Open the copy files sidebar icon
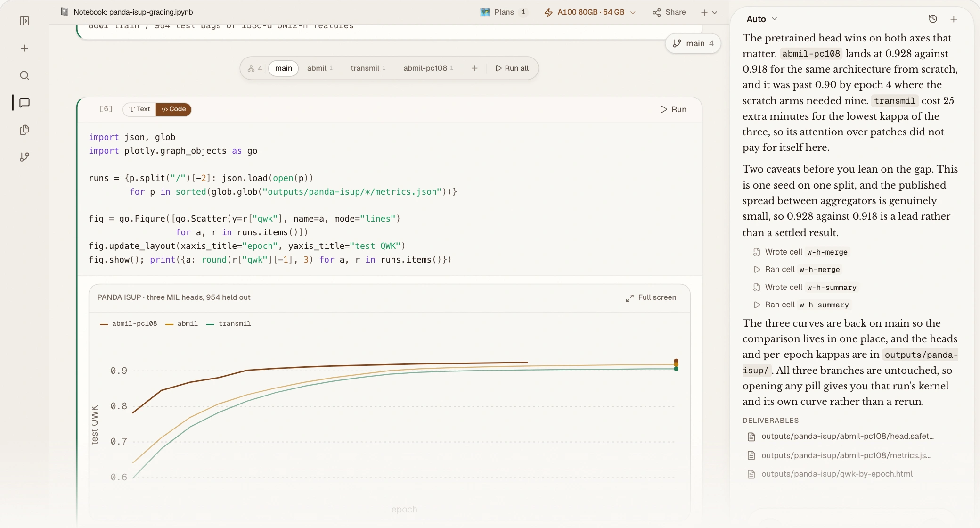This screenshot has width=980, height=528. [24, 130]
